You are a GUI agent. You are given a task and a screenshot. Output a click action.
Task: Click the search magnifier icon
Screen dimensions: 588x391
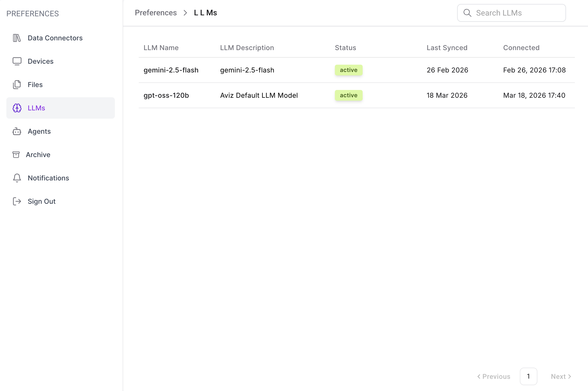tap(467, 13)
